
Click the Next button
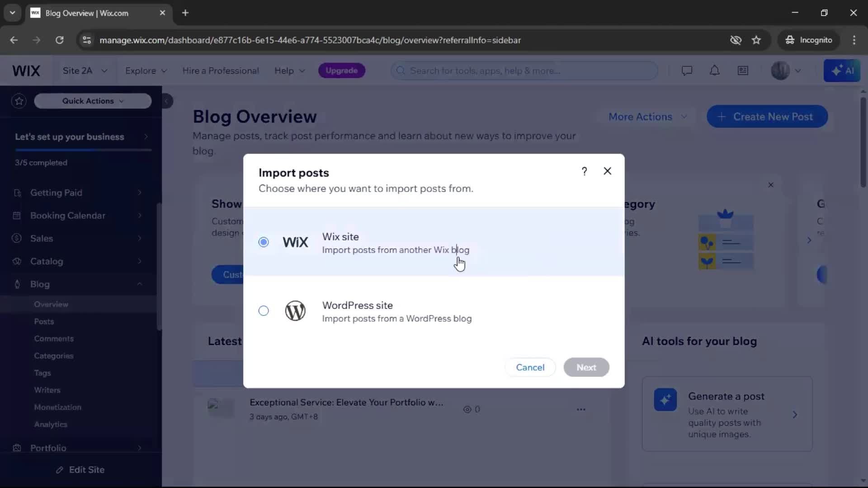point(586,367)
